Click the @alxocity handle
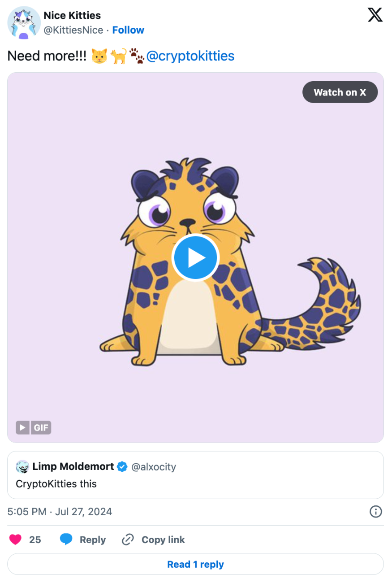The image size is (392, 583). click(x=154, y=467)
